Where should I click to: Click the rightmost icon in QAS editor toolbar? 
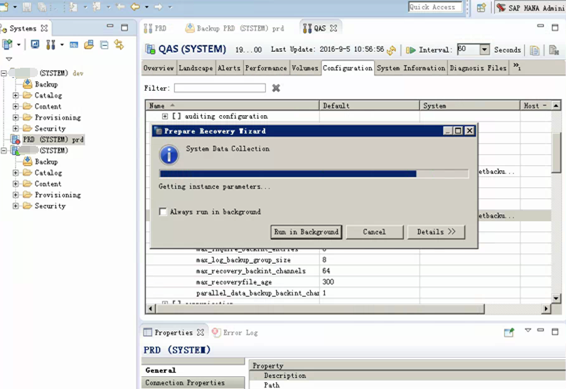pos(554,50)
